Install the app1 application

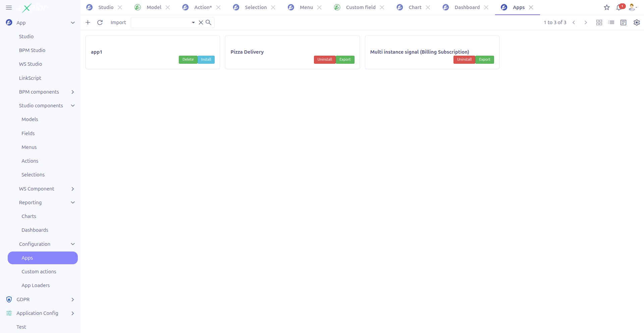(206, 59)
